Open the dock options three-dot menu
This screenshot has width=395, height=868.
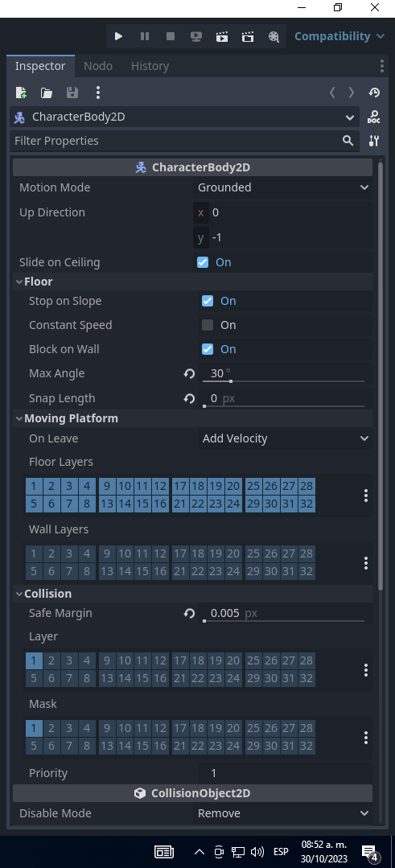[381, 66]
